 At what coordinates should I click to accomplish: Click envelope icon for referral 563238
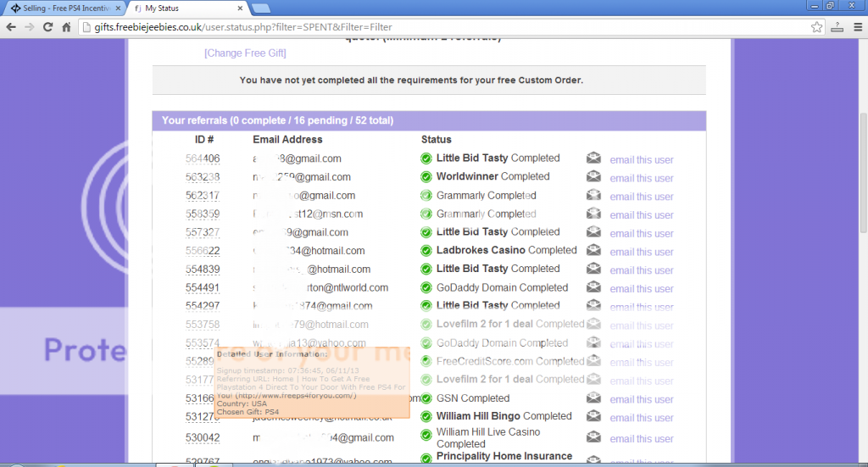(593, 176)
